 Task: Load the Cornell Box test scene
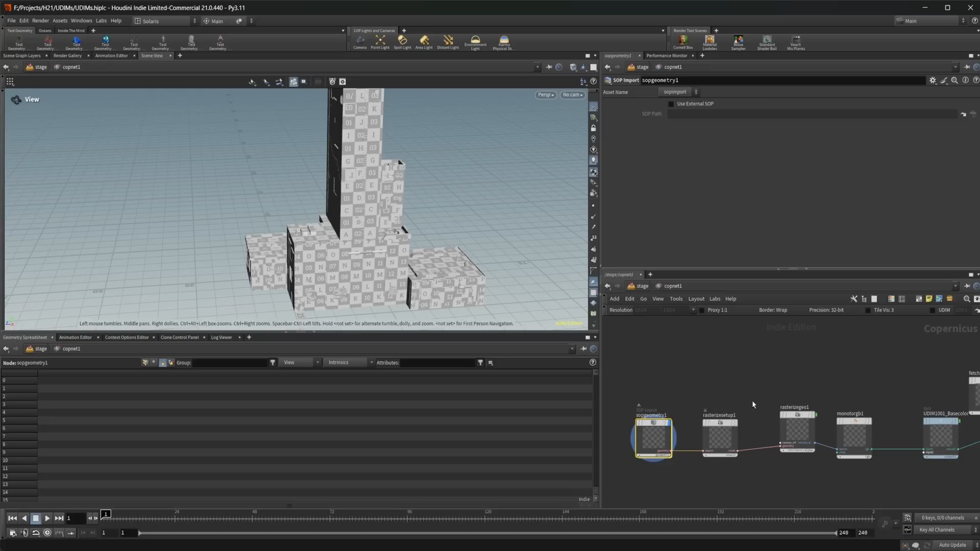tap(683, 42)
